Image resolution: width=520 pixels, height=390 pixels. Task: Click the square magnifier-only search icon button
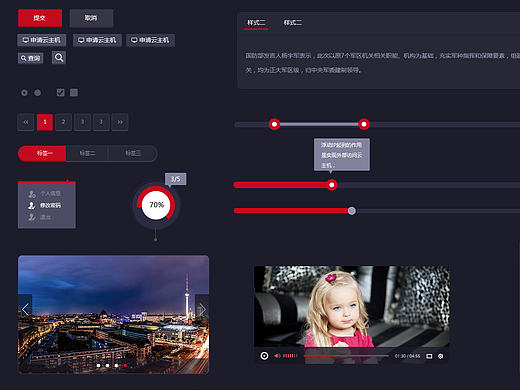59,58
